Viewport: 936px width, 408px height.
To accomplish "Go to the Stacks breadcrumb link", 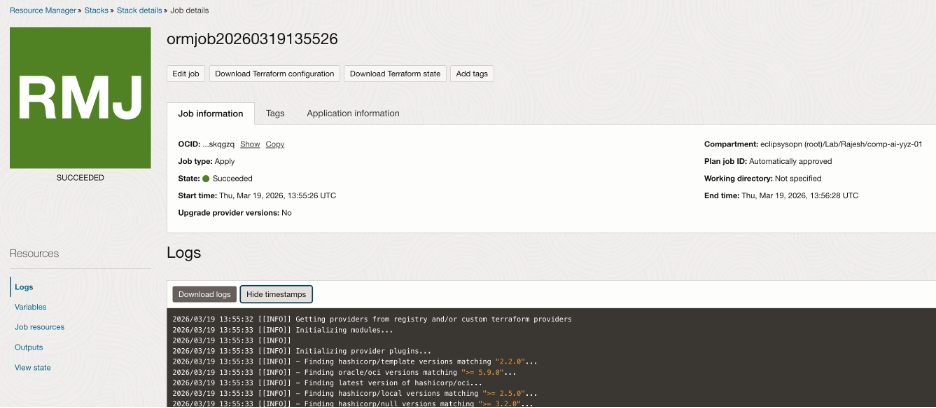I will (97, 8).
